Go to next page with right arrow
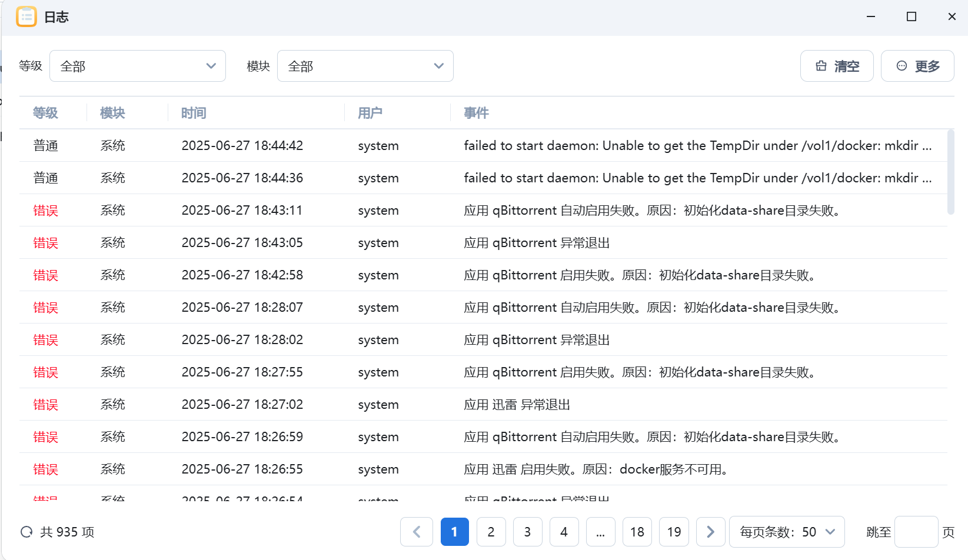This screenshot has width=968, height=560. 710,532
